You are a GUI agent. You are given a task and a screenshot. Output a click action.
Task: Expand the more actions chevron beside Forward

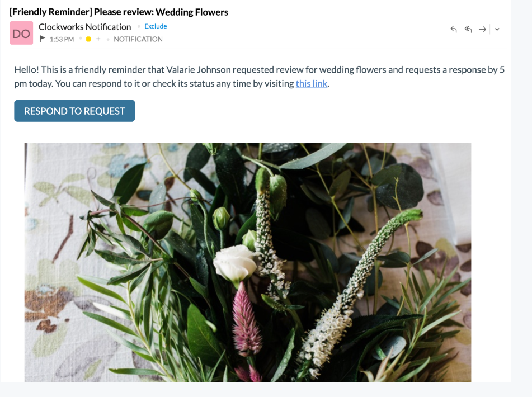[x=497, y=30]
